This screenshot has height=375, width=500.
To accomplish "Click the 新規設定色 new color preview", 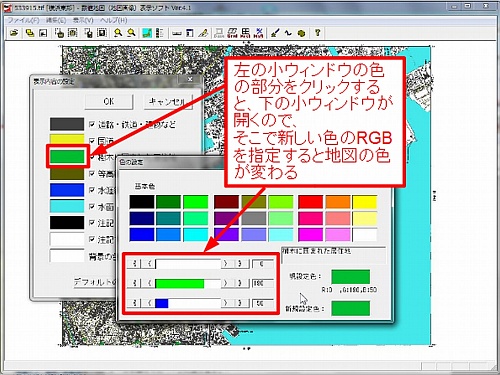I will point(351,308).
